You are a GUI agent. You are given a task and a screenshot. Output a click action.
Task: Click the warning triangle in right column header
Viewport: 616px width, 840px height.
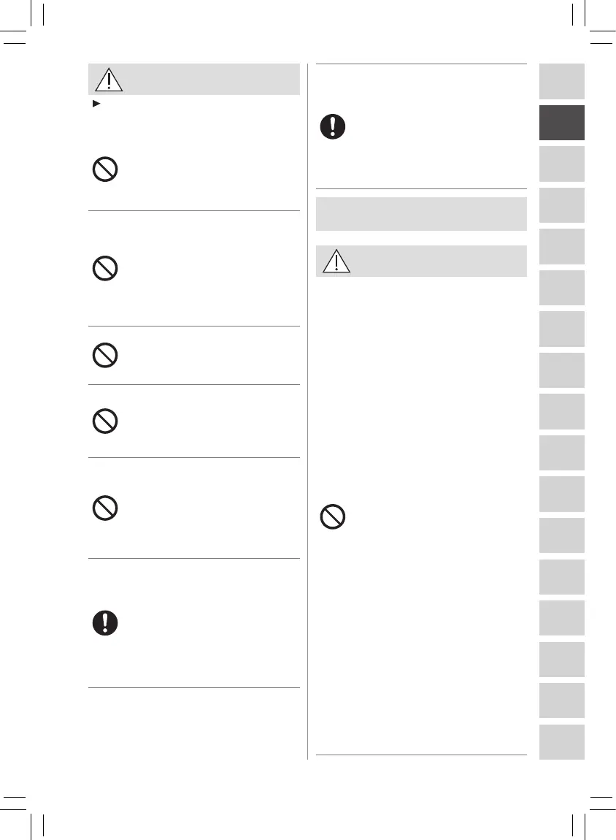[335, 261]
